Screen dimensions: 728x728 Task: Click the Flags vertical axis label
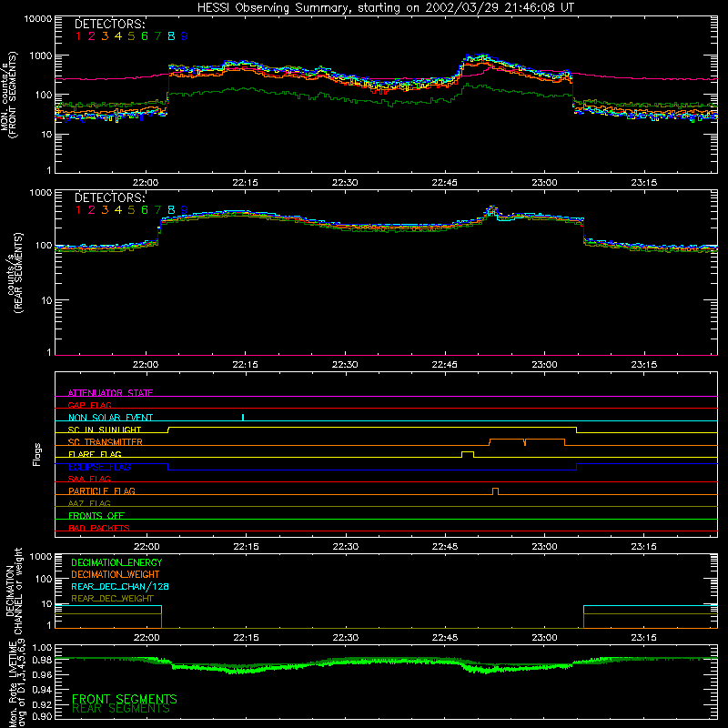(37, 454)
